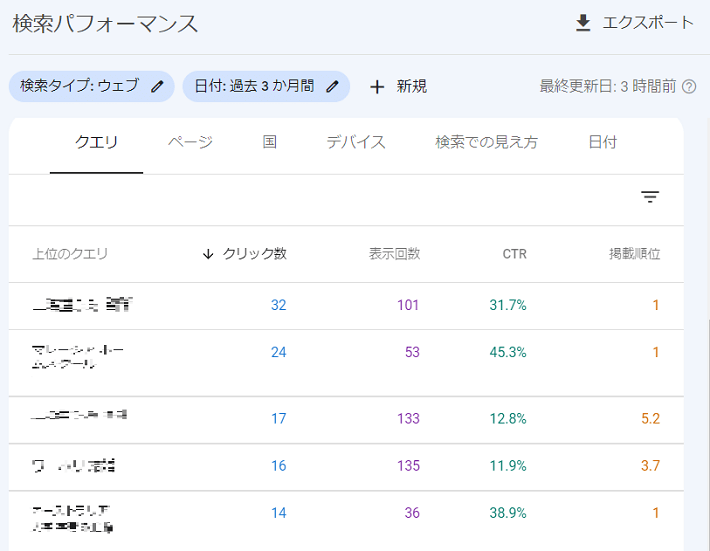Click the CTR value 31.7%
The image size is (710, 551).
pyautogui.click(x=508, y=305)
